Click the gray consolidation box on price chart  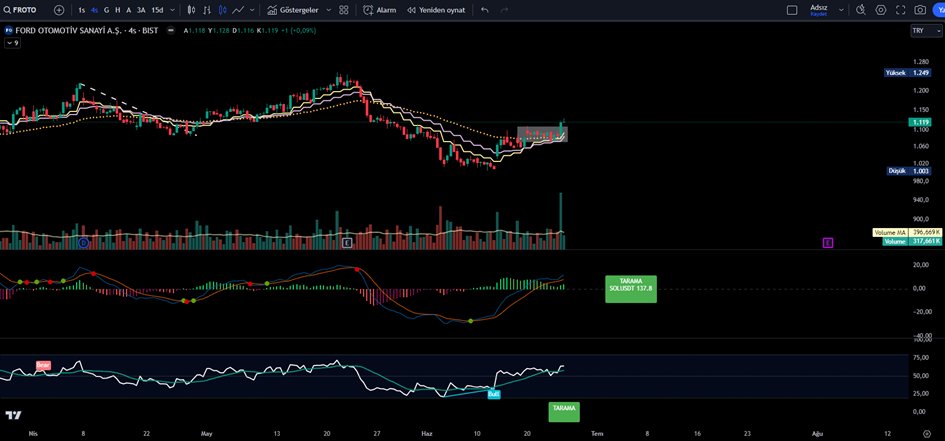tap(542, 134)
